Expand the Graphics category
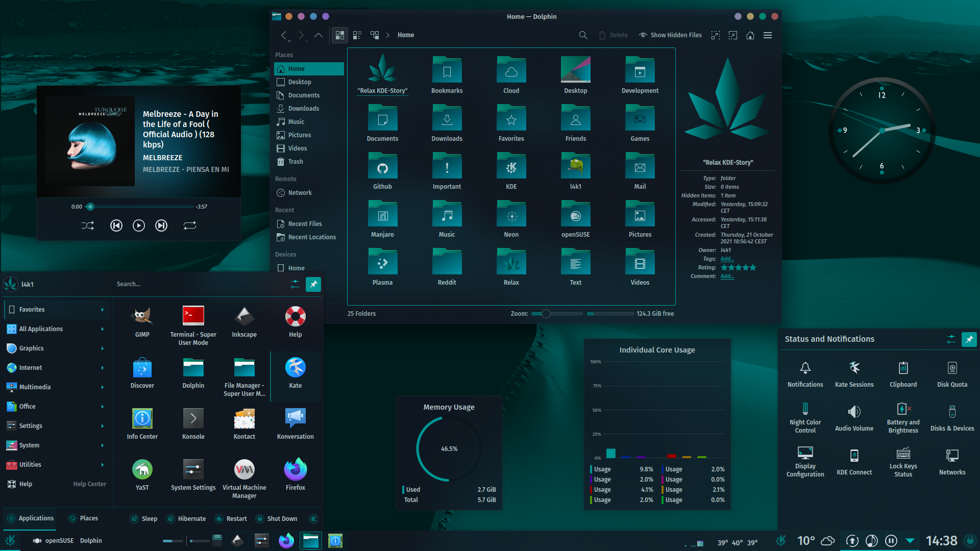The image size is (980, 551). 56,348
